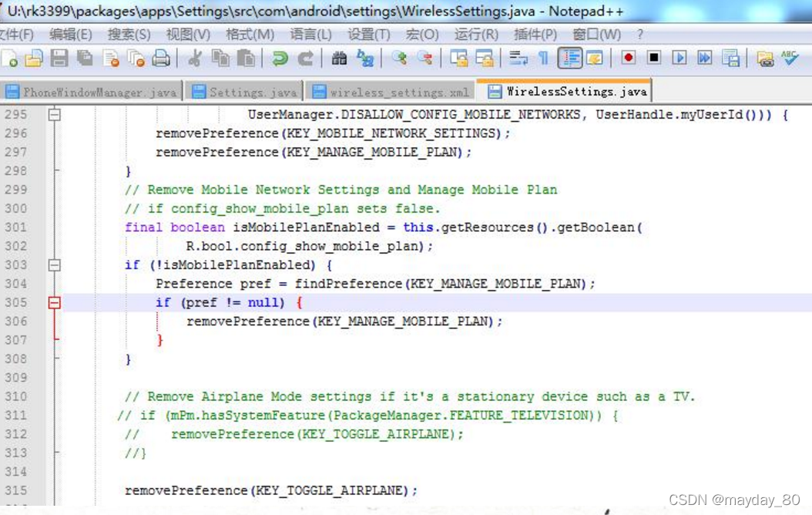
Task: Open the 插件(P) plugins menu
Action: (535, 35)
